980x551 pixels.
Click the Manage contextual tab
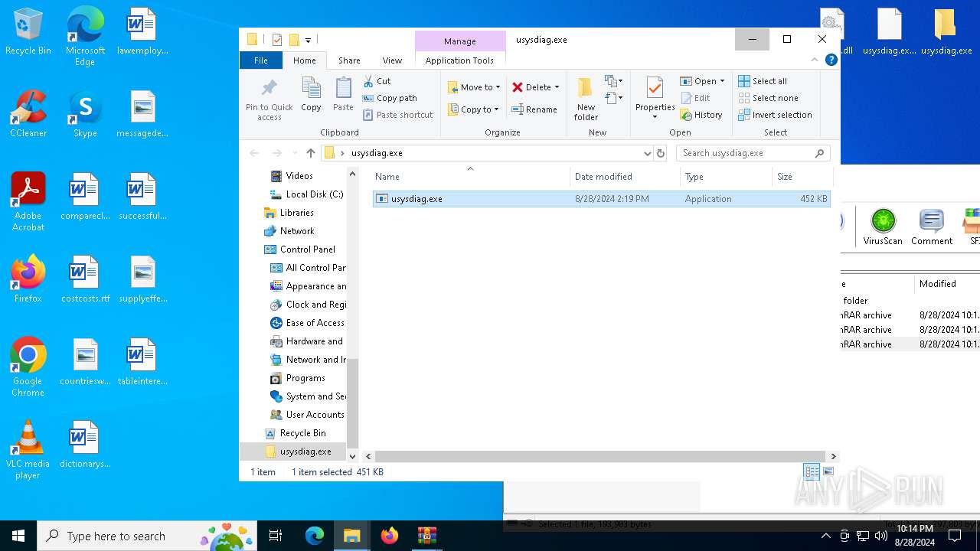tap(459, 41)
